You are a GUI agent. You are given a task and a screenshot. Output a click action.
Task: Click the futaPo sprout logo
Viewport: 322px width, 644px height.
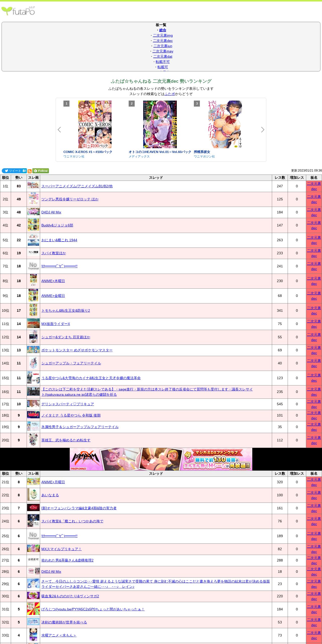[x=18, y=11]
